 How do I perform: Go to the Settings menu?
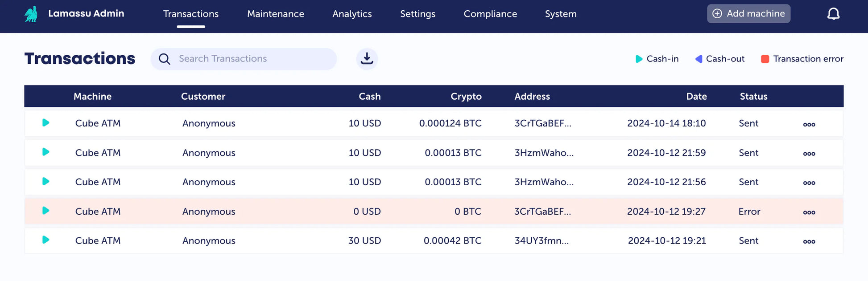pos(417,14)
